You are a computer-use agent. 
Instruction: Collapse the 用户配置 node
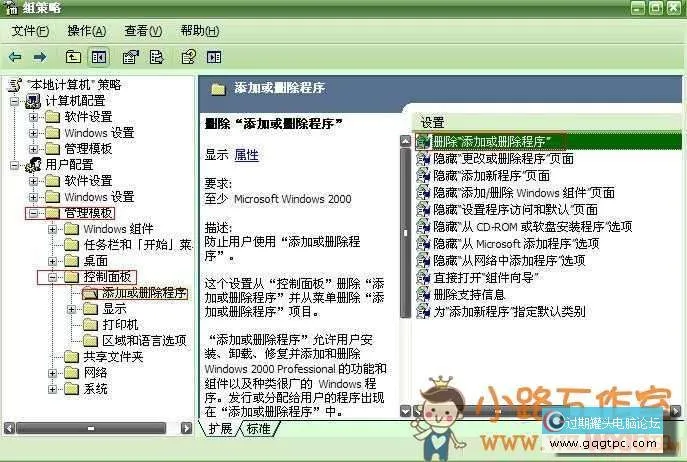point(14,165)
